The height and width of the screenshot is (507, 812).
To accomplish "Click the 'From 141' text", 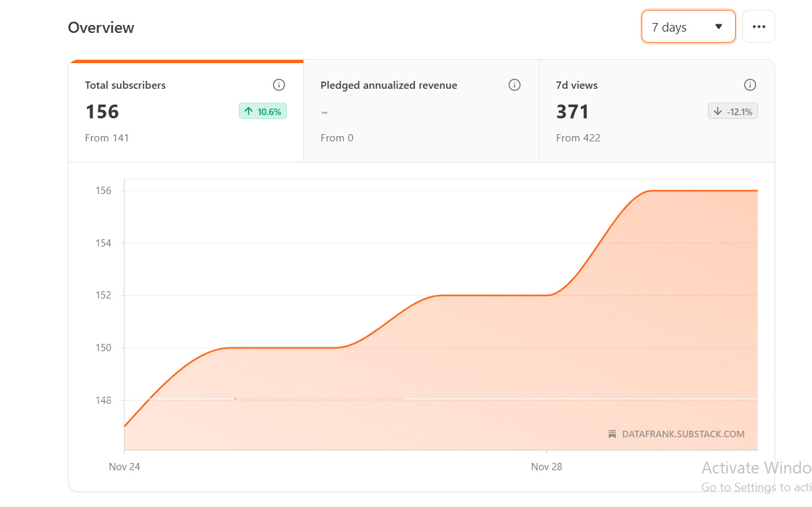I will coord(107,138).
